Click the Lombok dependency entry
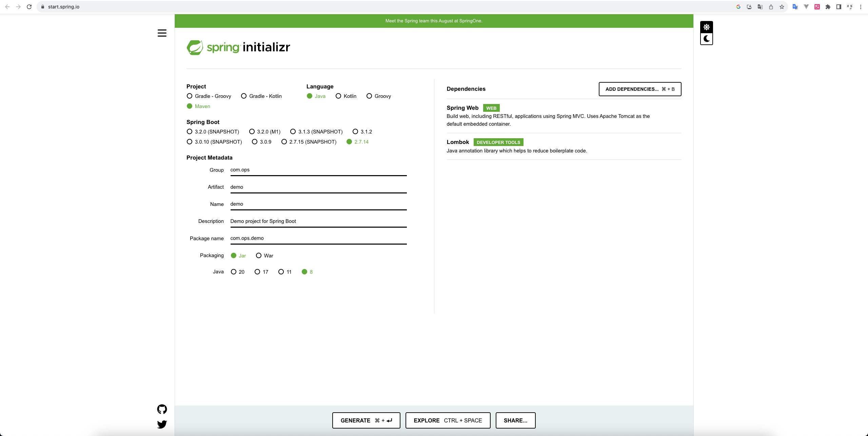Image resolution: width=868 pixels, height=436 pixels. [564, 146]
